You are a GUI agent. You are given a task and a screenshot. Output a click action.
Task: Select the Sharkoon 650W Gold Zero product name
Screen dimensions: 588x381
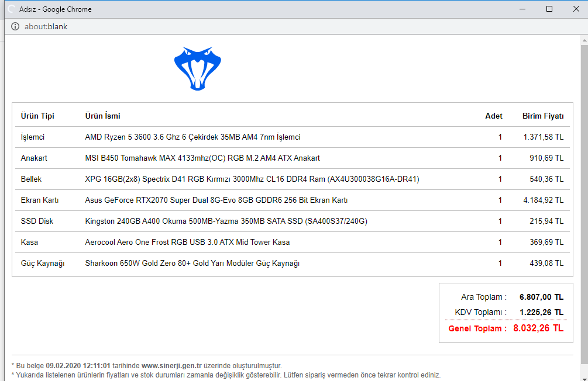click(192, 264)
